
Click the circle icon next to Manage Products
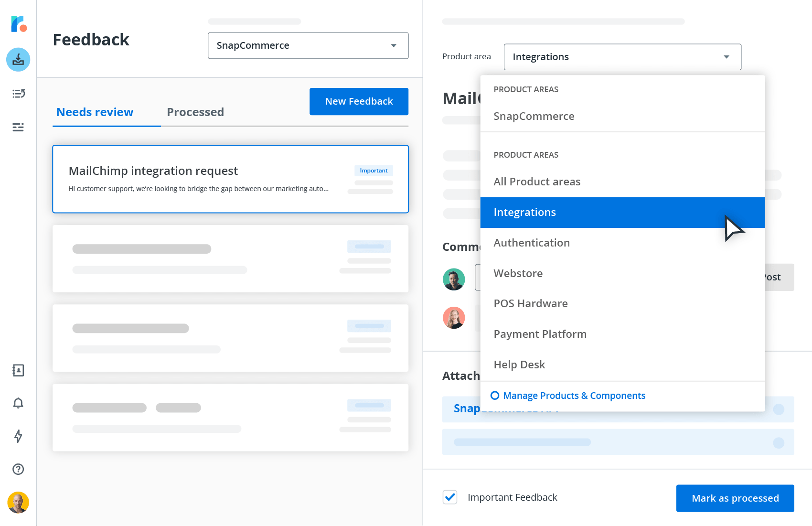point(495,396)
